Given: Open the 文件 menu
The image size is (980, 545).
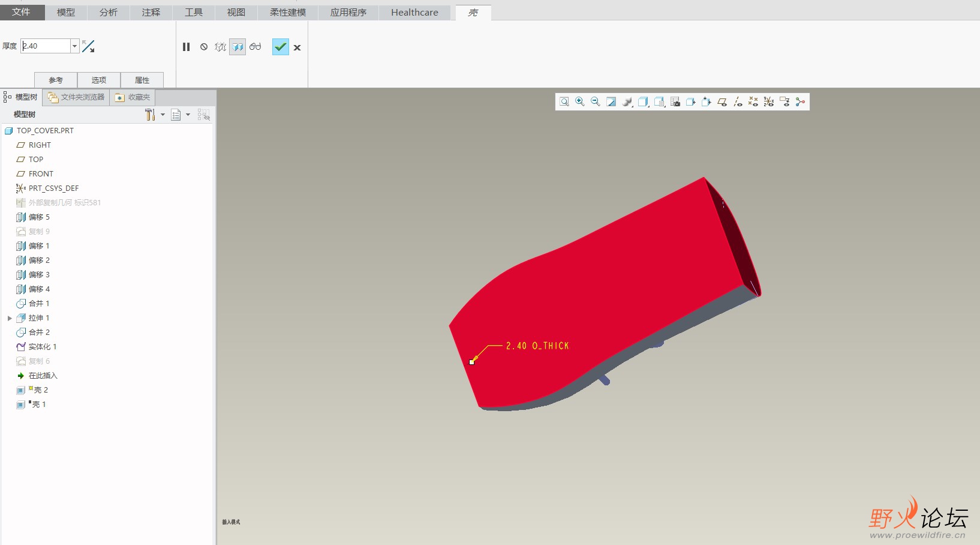Looking at the screenshot, I should [x=22, y=12].
